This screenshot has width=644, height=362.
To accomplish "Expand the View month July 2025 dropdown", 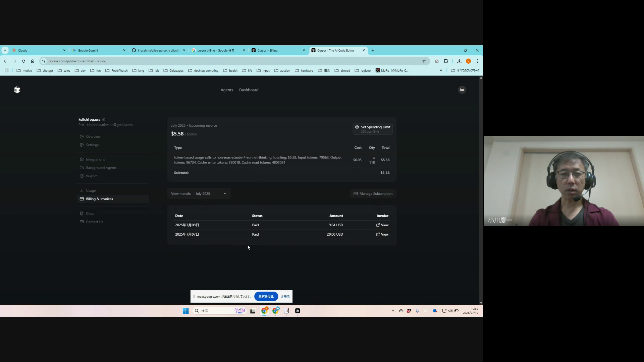I will (211, 194).
